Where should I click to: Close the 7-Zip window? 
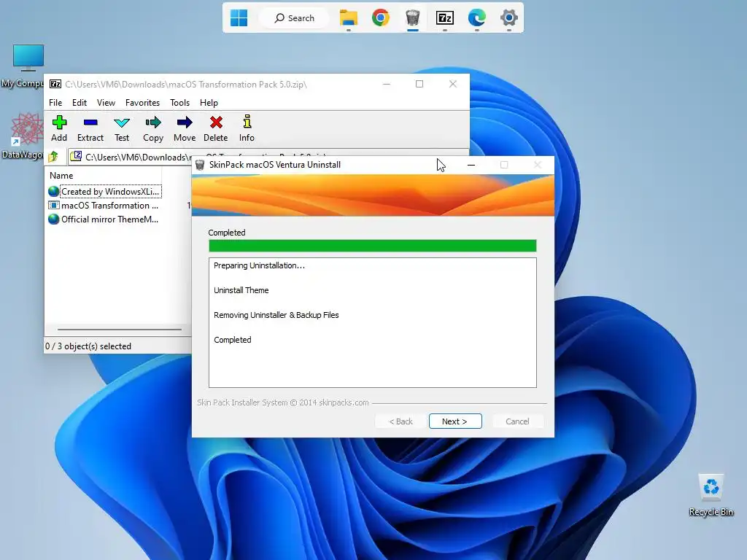tap(453, 84)
